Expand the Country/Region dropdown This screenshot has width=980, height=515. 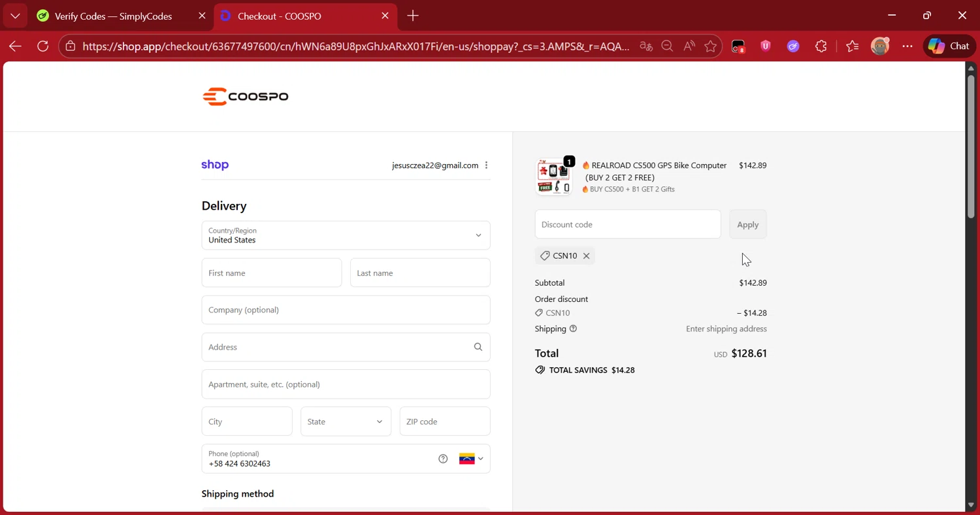click(346, 235)
